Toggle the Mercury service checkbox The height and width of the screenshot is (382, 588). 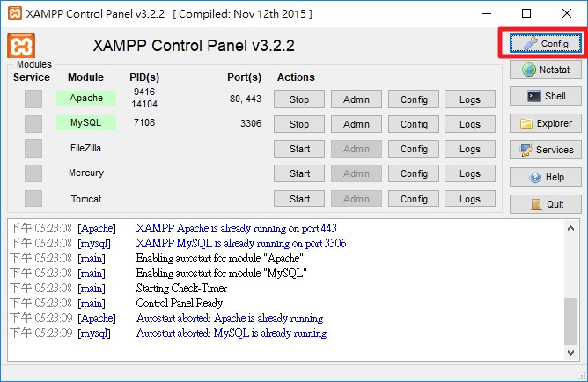33,173
